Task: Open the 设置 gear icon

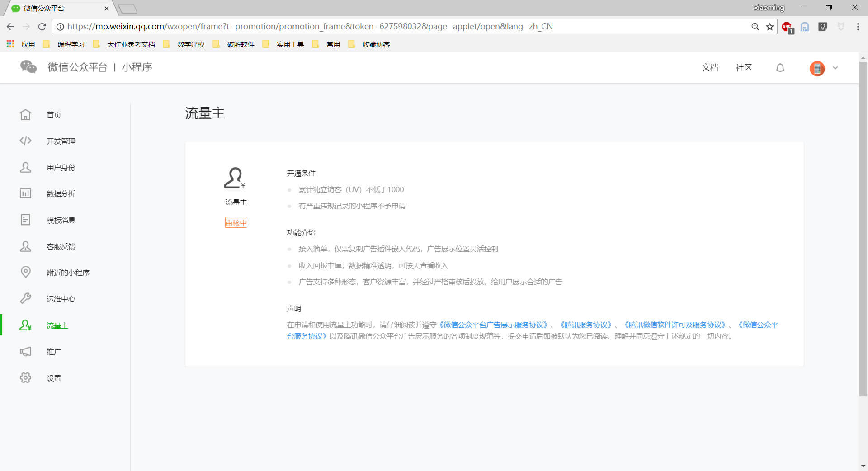Action: click(x=25, y=378)
